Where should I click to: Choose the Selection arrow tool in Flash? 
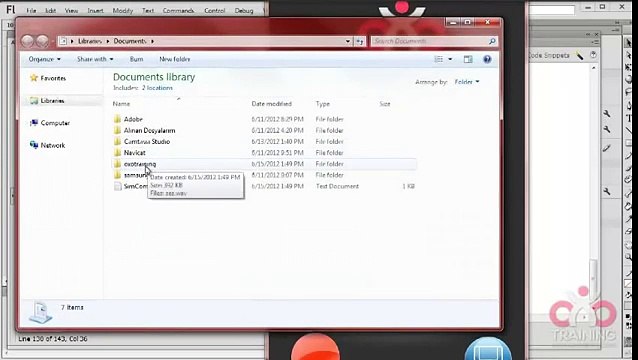629,43
